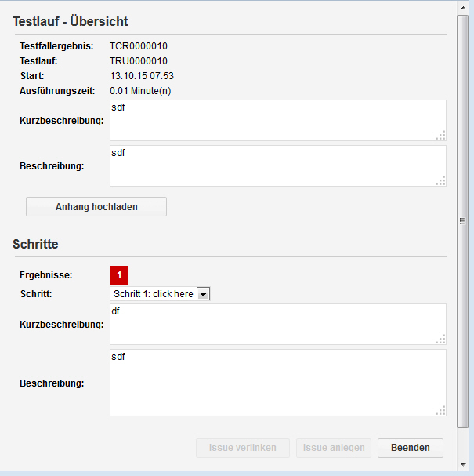Image resolution: width=474 pixels, height=476 pixels.
Task: Click resize grip of Schritte Kurzbeschreibung field
Action: point(441,339)
